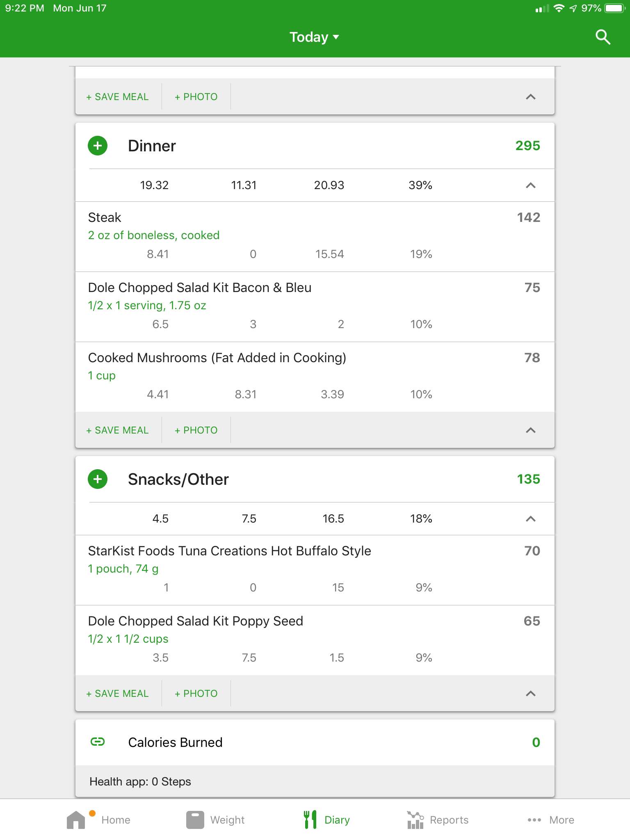Collapse the Snacks/Other nutrient summary chevron
Screen dimensions: 630x840
coord(530,519)
